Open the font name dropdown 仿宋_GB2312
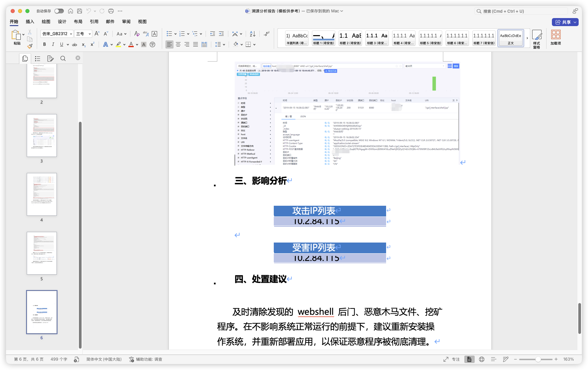 click(57, 34)
